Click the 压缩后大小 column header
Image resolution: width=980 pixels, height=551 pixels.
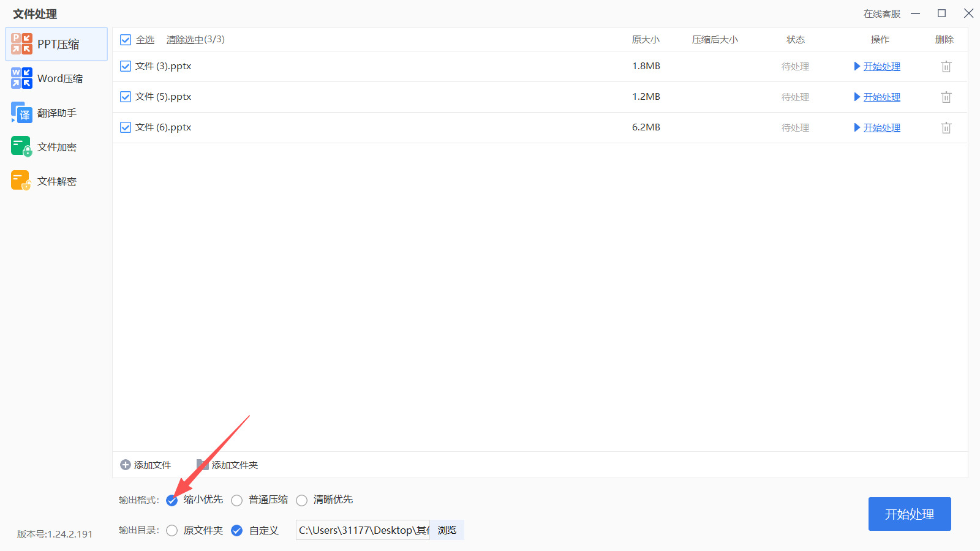pos(715,40)
